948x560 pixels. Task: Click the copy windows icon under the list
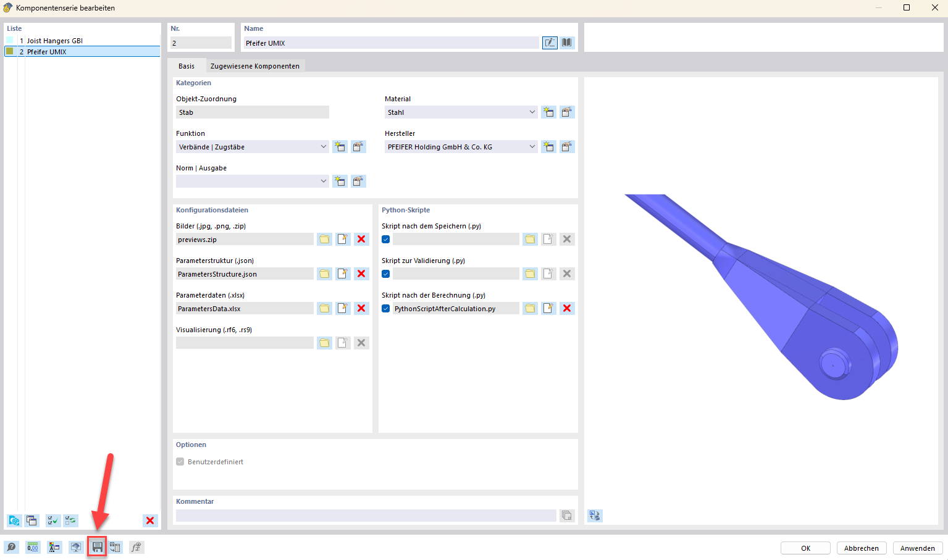pos(31,520)
